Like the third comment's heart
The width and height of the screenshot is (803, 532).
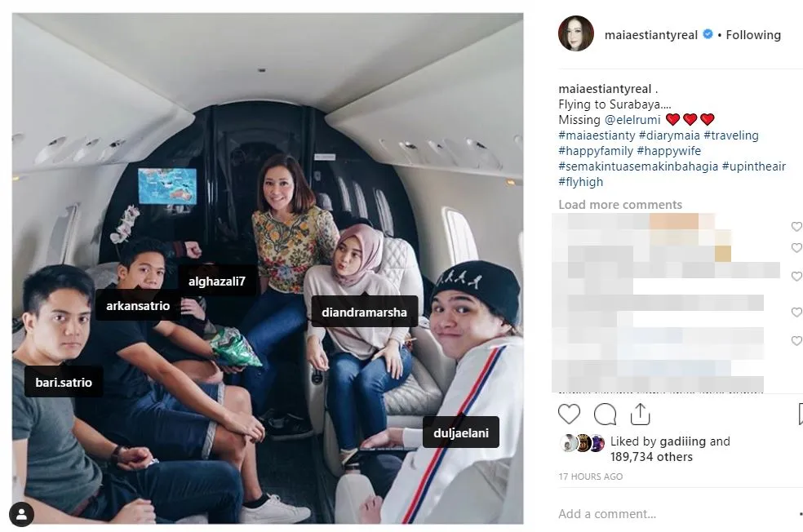796,276
